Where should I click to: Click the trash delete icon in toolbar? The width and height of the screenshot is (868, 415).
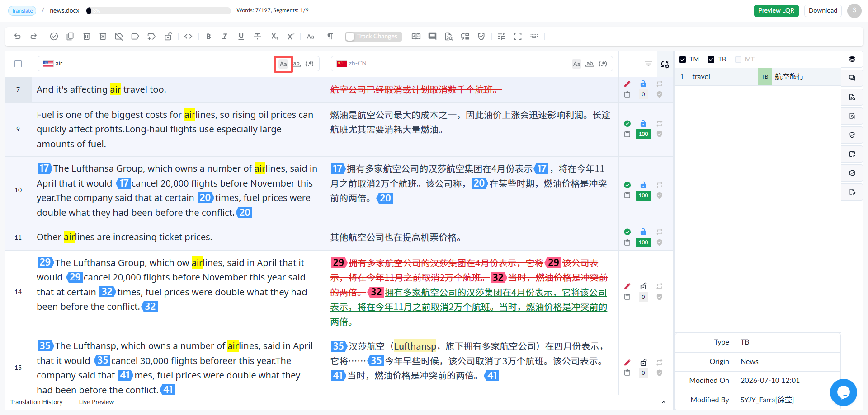pos(86,37)
